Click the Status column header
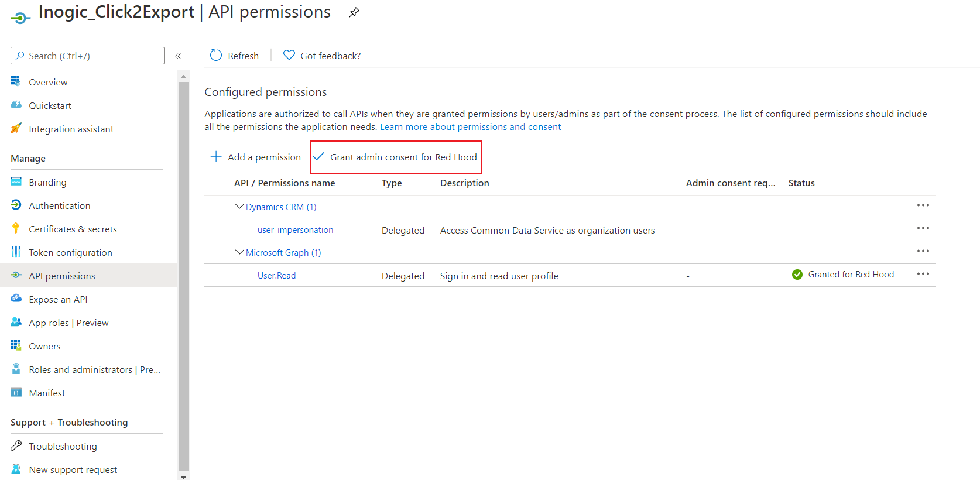This screenshot has width=980, height=480. (801, 183)
